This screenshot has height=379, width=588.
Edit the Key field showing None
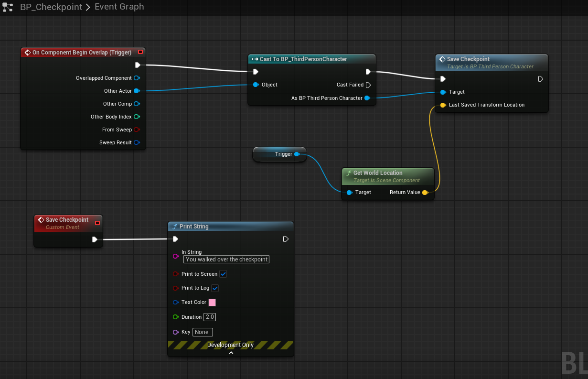(x=203, y=332)
